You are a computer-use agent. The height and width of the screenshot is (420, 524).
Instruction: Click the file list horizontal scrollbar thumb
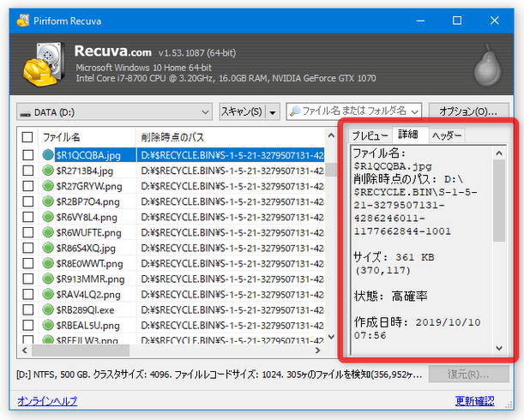click(x=81, y=351)
